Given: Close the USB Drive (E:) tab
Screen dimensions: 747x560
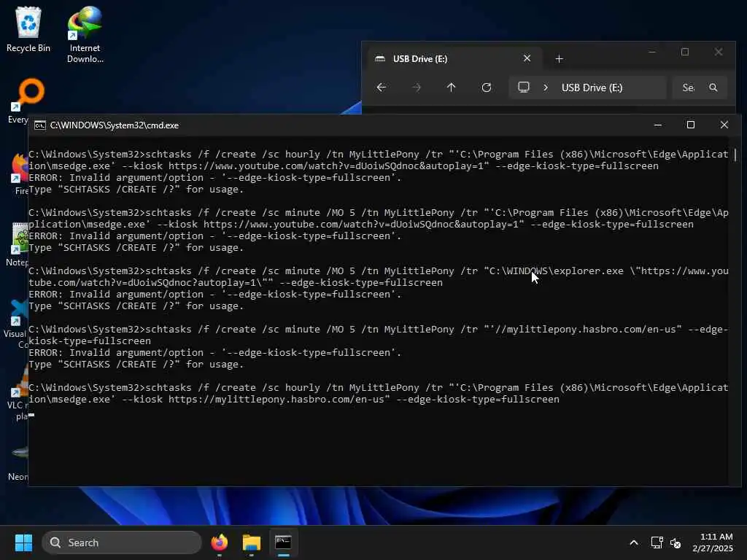Looking at the screenshot, I should pyautogui.click(x=527, y=58).
